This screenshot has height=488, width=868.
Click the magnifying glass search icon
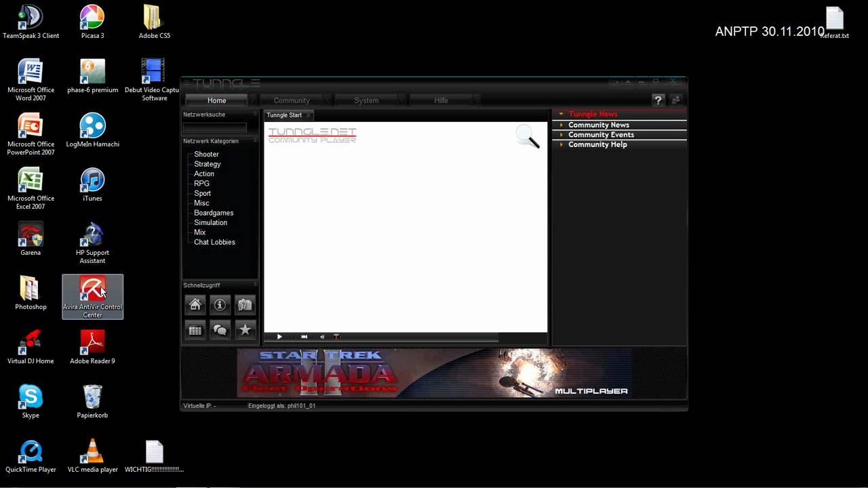pyautogui.click(x=527, y=136)
